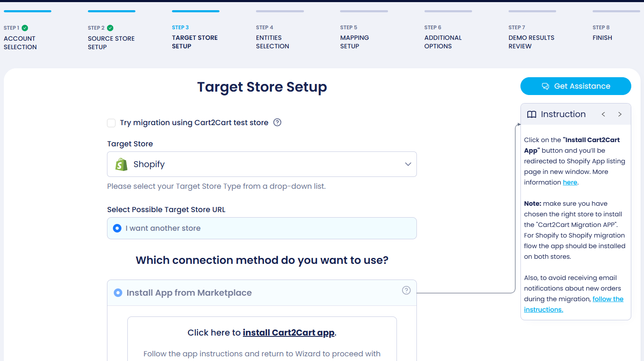Open 'follow the instructions' link
This screenshot has width=644, height=361.
click(x=574, y=304)
